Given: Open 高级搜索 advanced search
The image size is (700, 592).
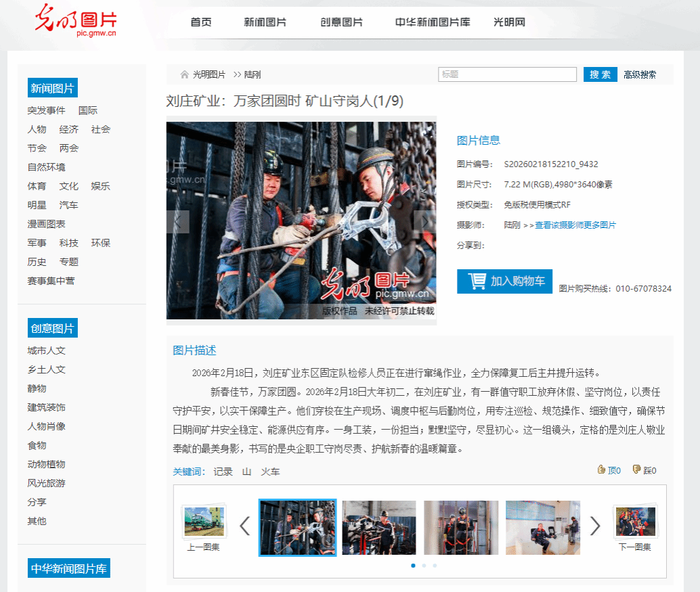Looking at the screenshot, I should pos(639,74).
